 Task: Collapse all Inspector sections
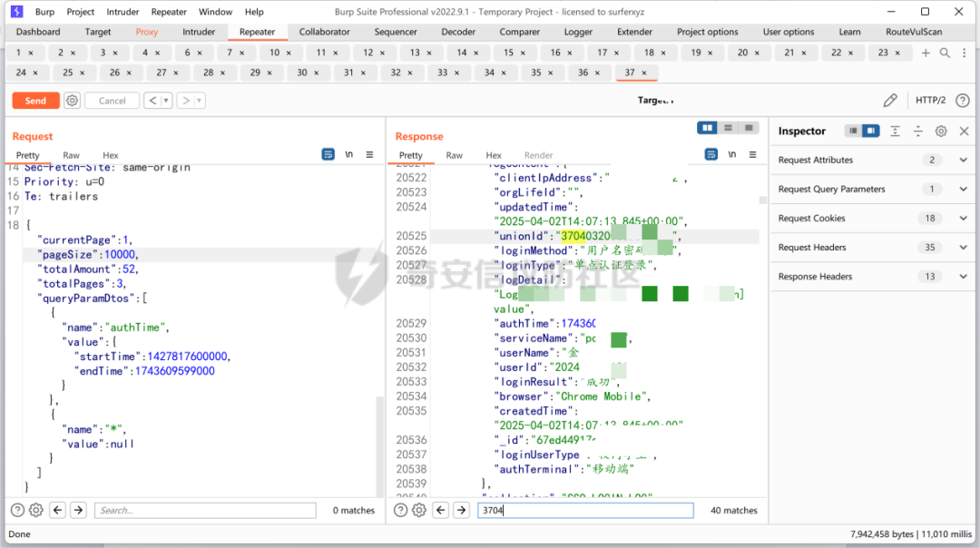(918, 131)
